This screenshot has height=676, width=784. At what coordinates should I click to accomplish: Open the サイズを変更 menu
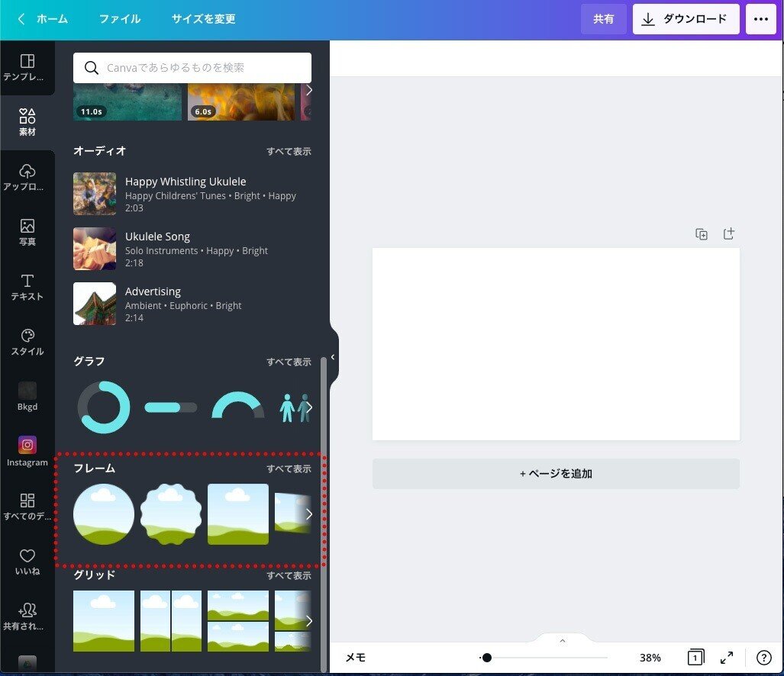click(x=202, y=19)
